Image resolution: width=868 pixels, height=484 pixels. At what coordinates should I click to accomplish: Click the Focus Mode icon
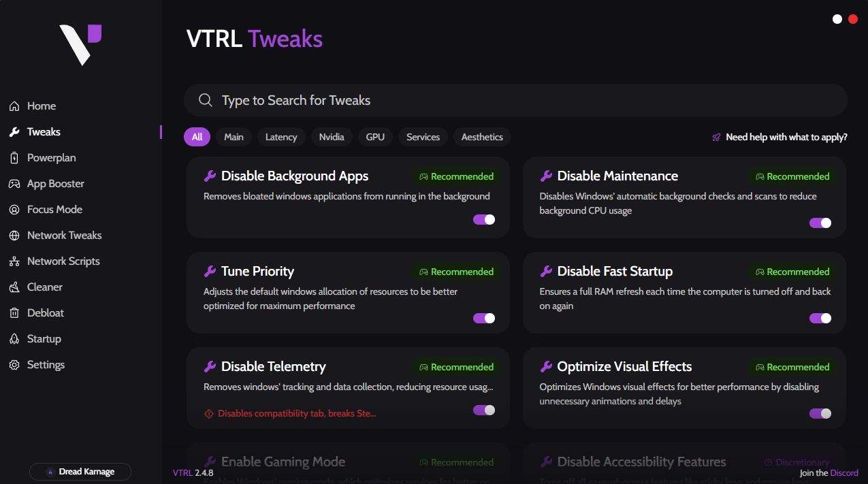14,210
